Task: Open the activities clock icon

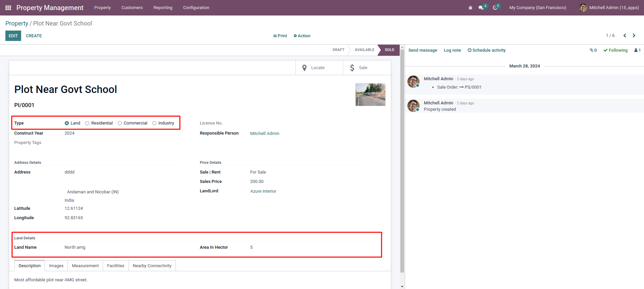Action: [x=495, y=8]
